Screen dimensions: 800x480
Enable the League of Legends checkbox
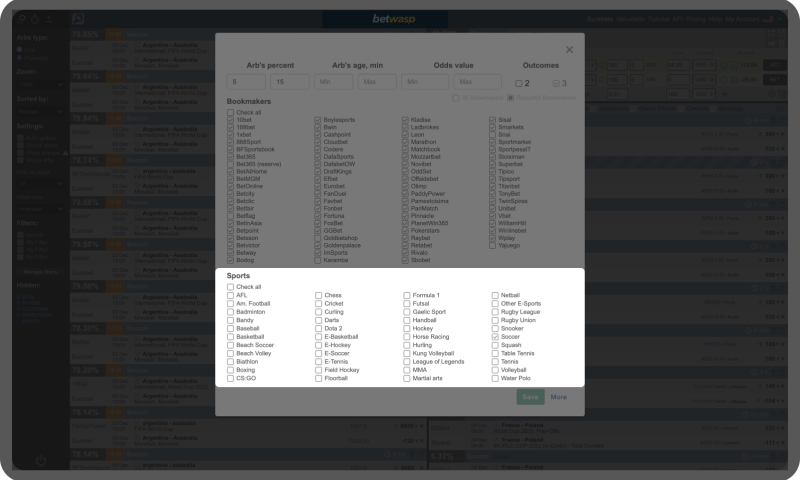(x=407, y=362)
